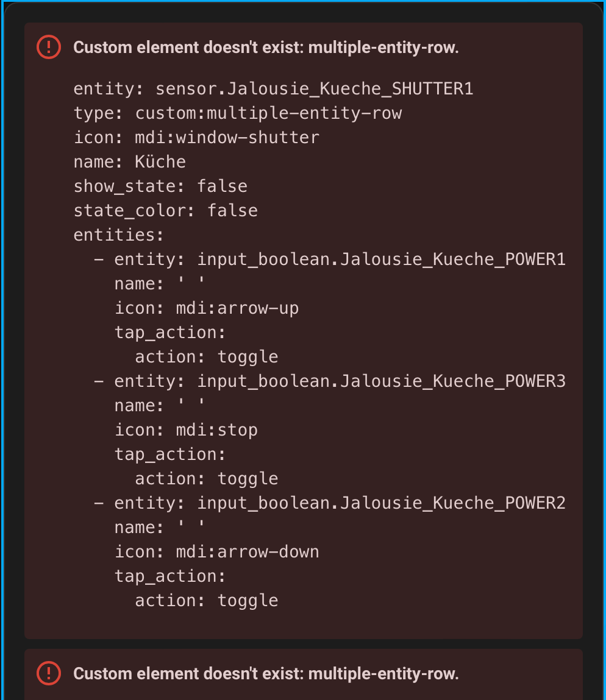Viewport: 606px width, 700px height.
Task: Click the name Küche line
Action: pos(130,162)
